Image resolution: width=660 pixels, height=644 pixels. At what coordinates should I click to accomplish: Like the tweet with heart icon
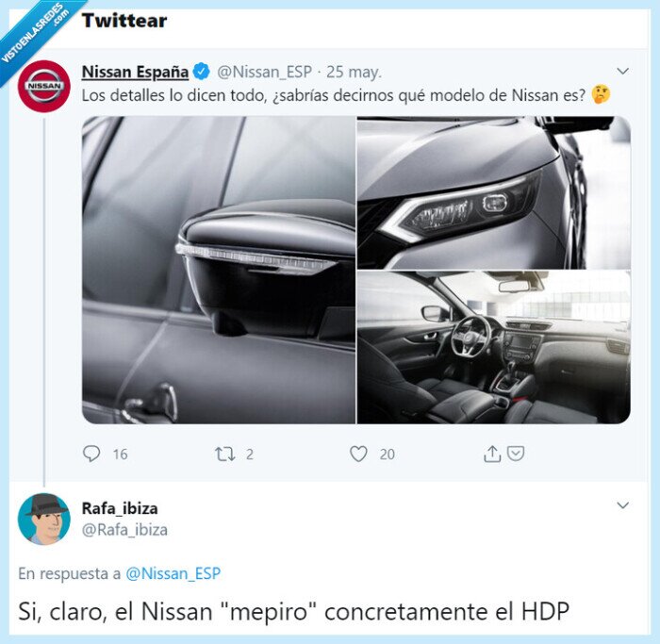click(358, 454)
